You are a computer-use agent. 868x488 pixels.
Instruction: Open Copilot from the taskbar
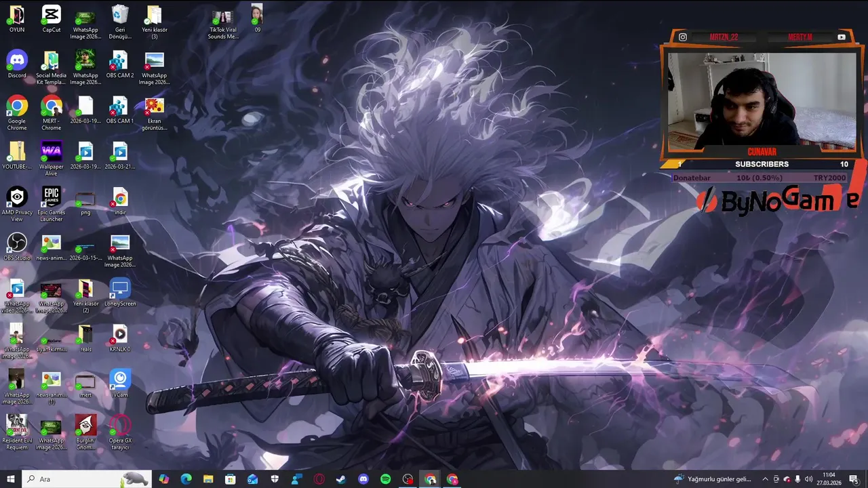pyautogui.click(x=163, y=479)
